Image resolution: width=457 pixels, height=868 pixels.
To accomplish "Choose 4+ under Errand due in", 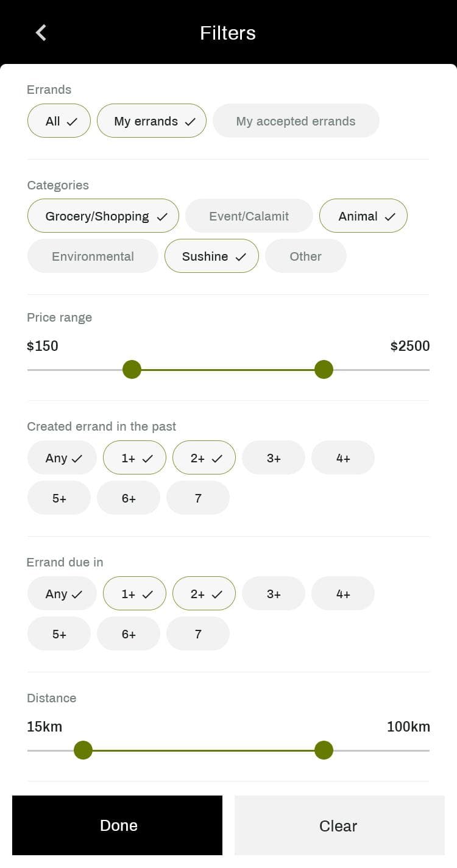I will click(x=343, y=594).
